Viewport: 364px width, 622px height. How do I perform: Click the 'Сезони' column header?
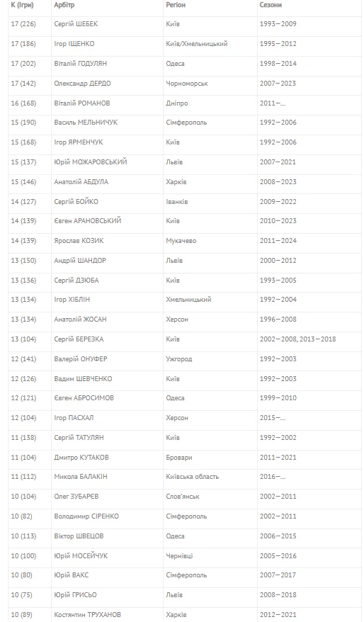tap(271, 5)
